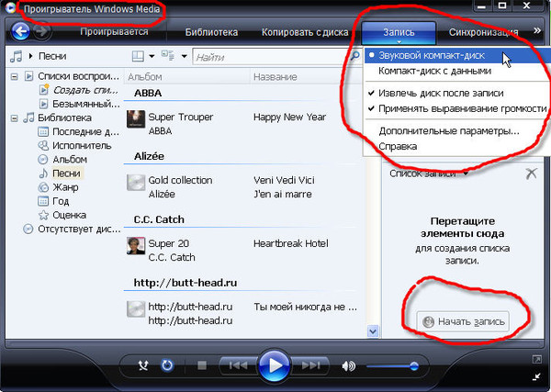Switch to Библиотека tab
The image size is (551, 392).
(211, 32)
